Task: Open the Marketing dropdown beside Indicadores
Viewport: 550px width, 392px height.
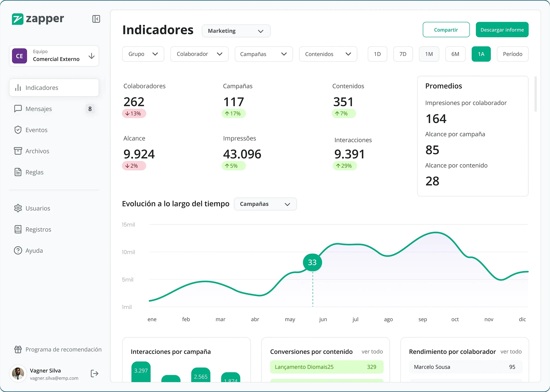Action: (x=236, y=31)
